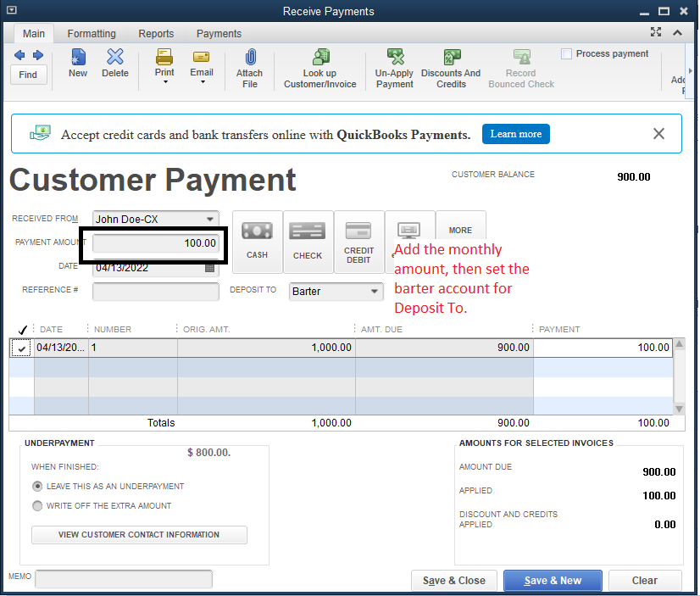The width and height of the screenshot is (700, 596).
Task: Enable Process payment checkbox
Action: click(566, 53)
